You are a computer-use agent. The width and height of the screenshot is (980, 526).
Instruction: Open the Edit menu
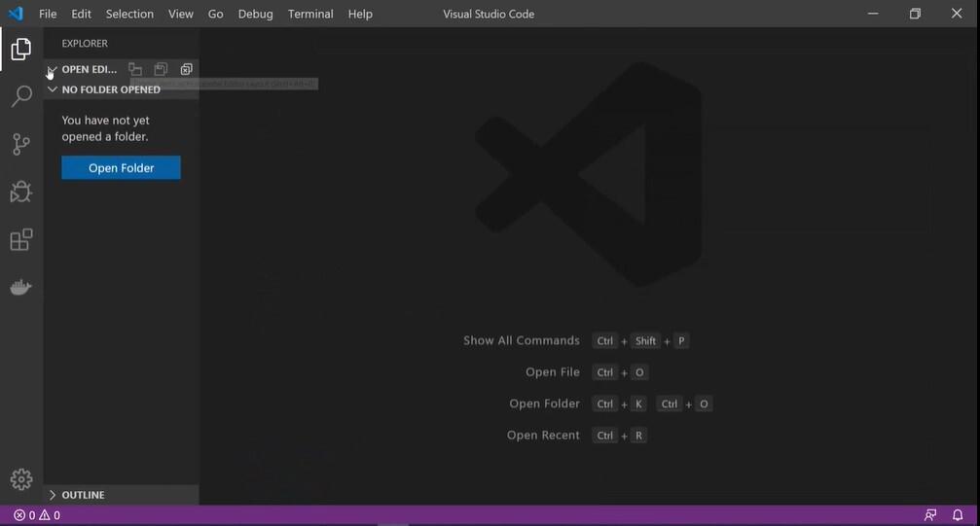(81, 14)
